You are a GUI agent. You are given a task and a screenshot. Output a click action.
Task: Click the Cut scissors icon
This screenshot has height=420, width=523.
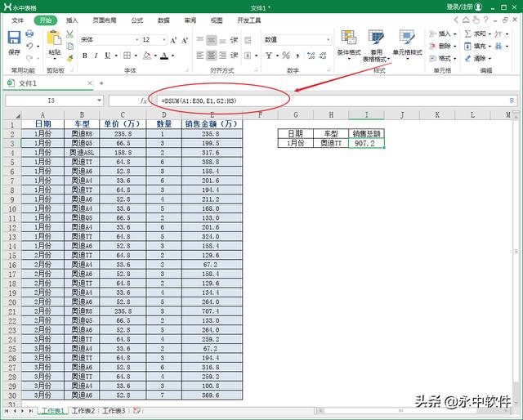69,34
